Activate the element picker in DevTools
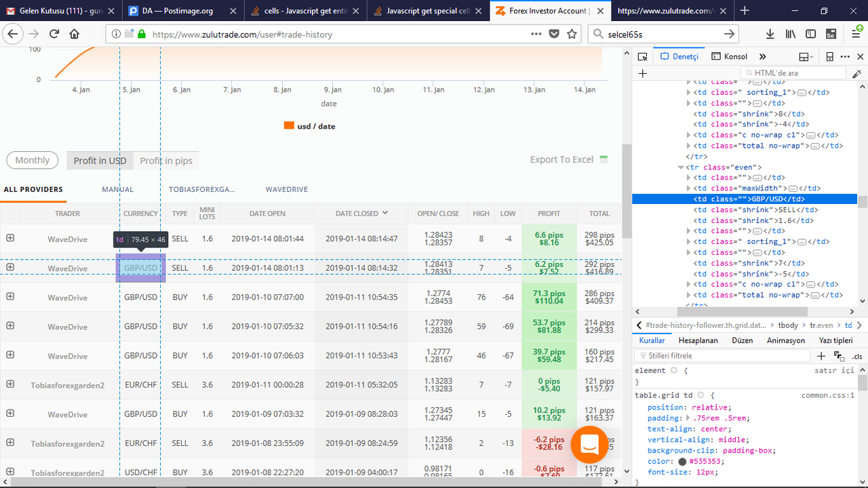 click(x=643, y=57)
